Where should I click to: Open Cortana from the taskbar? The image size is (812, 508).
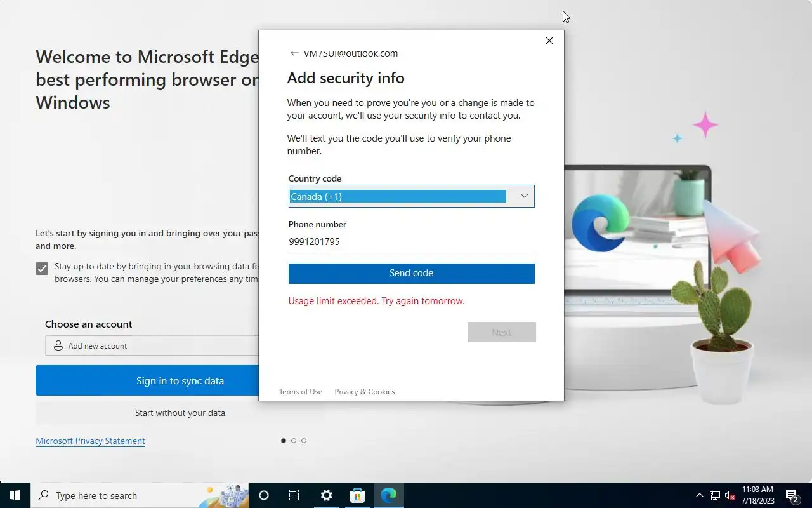point(264,495)
